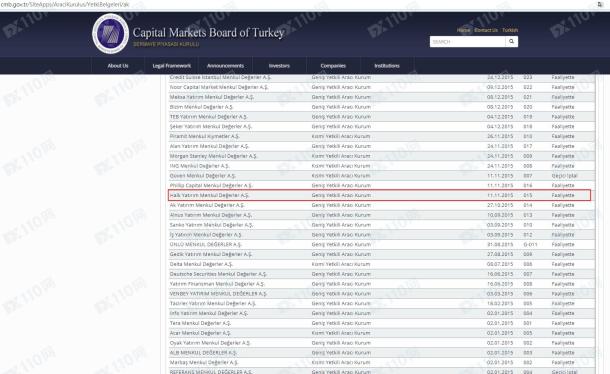Click the browser icon at top right
The width and height of the screenshot is (610, 374).
point(600,4)
